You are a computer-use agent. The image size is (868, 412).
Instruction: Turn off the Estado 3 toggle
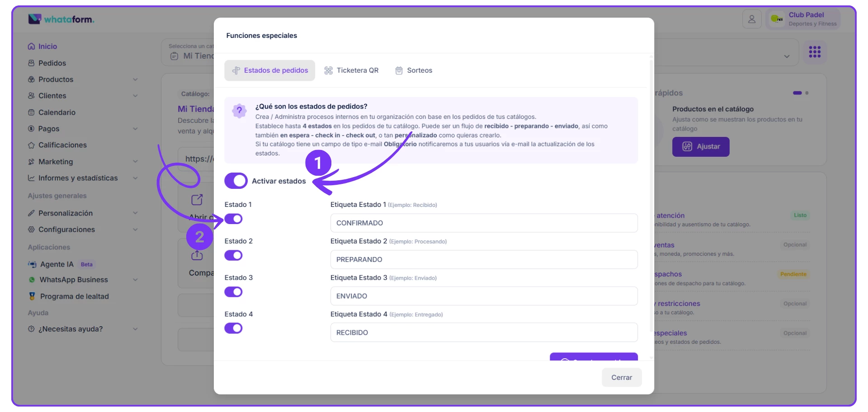[233, 292]
